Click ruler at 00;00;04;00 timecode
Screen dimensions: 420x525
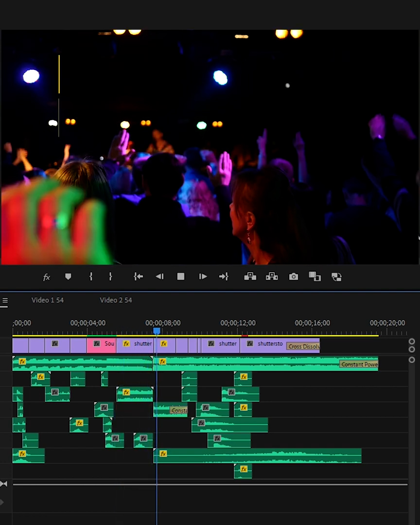click(x=88, y=323)
